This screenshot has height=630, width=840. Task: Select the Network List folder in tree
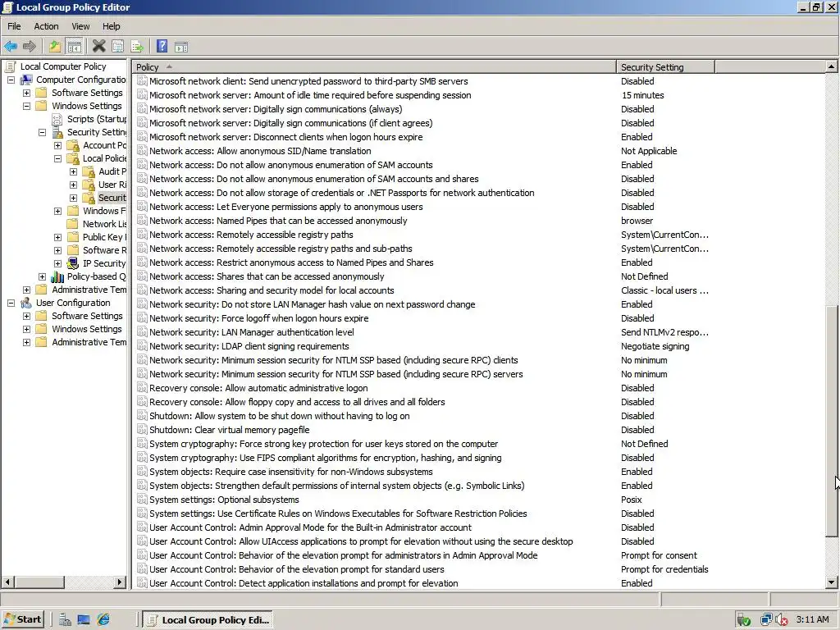pyautogui.click(x=104, y=224)
